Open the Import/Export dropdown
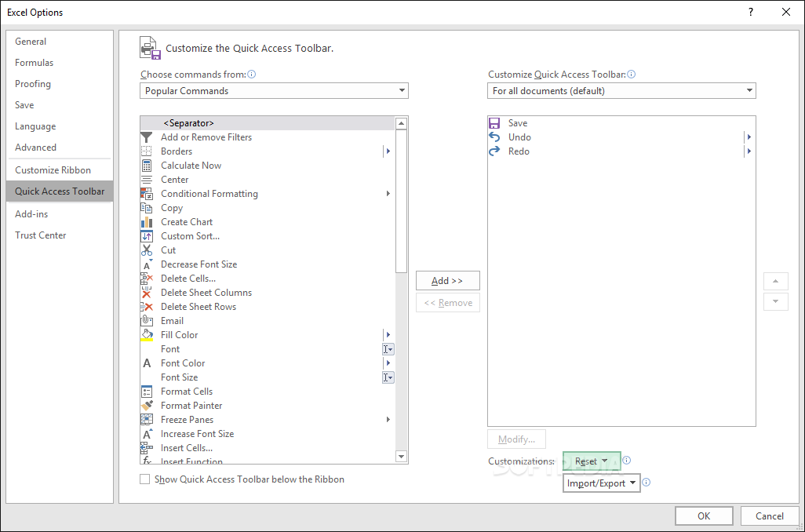This screenshot has width=805, height=532. pos(602,483)
